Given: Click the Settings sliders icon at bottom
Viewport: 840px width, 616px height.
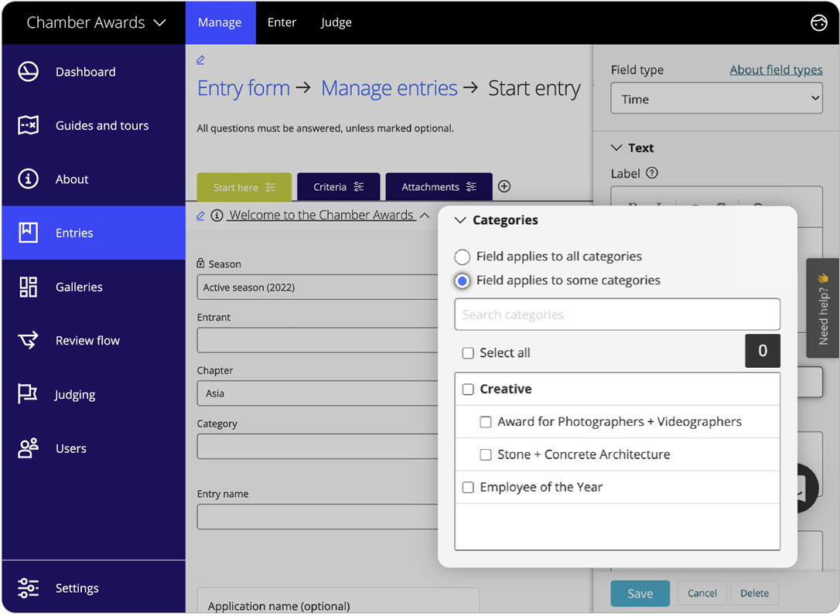Looking at the screenshot, I should coord(28,588).
